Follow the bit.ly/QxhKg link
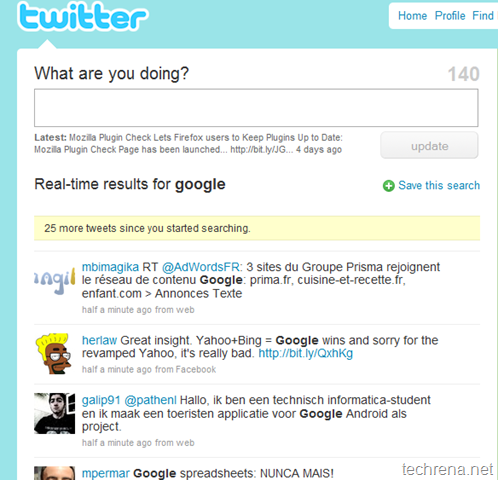Screen dimensions: 498x480 coord(306,353)
